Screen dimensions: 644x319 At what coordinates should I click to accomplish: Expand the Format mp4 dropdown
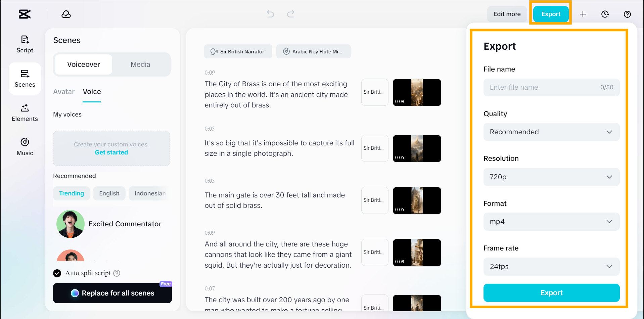(551, 222)
